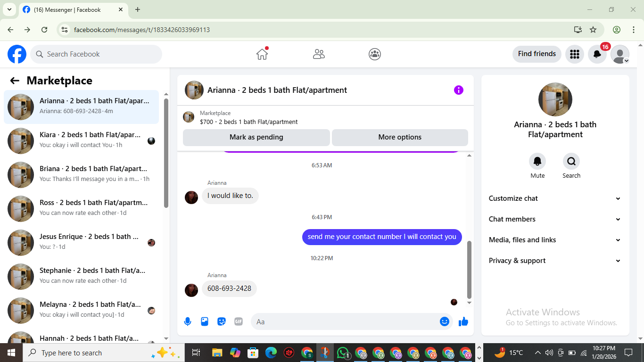Click the Mark as pending button

[256, 137]
